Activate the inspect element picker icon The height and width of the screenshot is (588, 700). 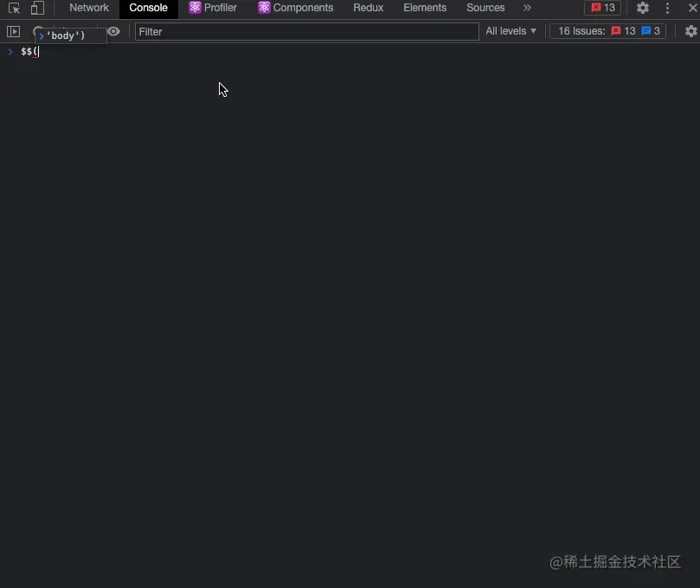pyautogui.click(x=14, y=8)
